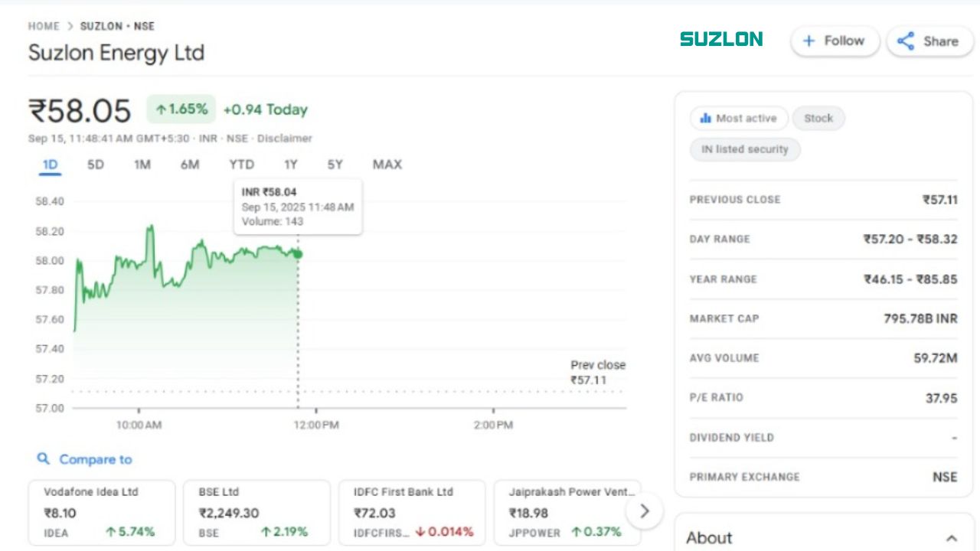This screenshot has width=980, height=551.
Task: Click the year range value ₹46.15 - ₹85.85
Action: click(910, 279)
